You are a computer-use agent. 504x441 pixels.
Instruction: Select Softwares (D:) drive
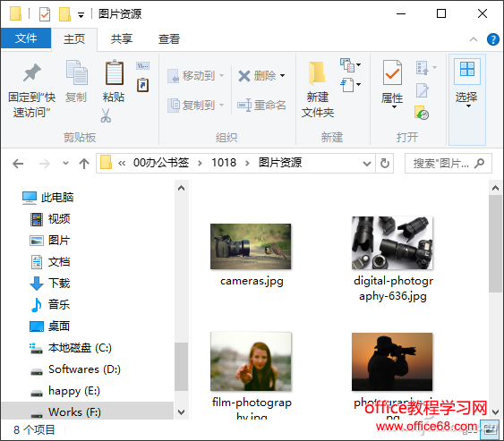[x=75, y=369]
